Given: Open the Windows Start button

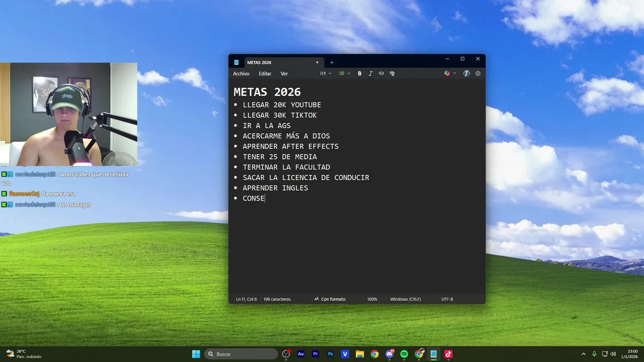Looking at the screenshot, I should point(196,354).
